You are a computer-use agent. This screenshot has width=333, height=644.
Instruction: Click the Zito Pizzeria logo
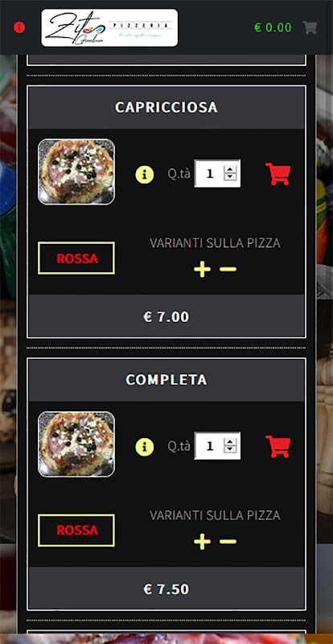point(109,27)
